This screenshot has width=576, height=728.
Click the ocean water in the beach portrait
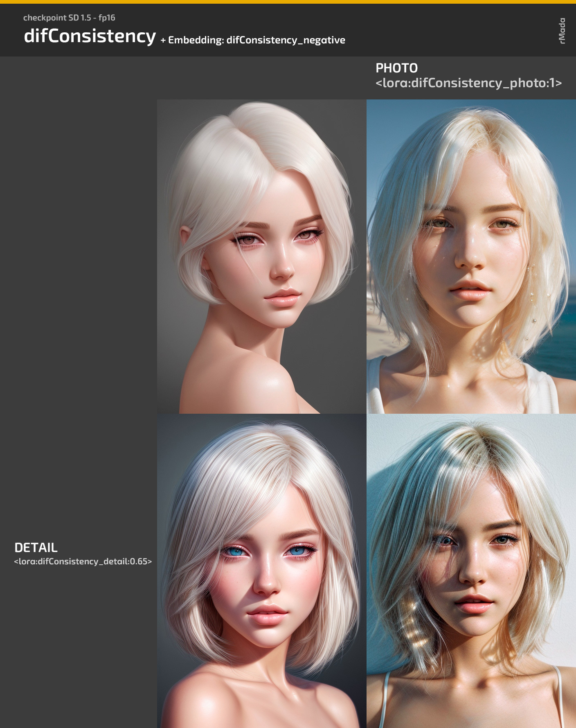(567, 327)
